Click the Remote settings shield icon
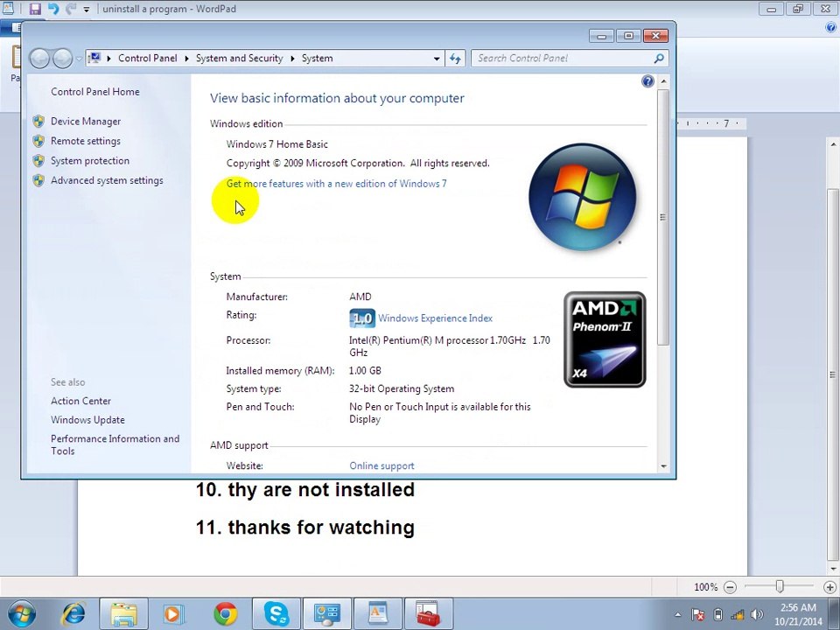Viewport: 840px width, 630px height. [x=38, y=142]
